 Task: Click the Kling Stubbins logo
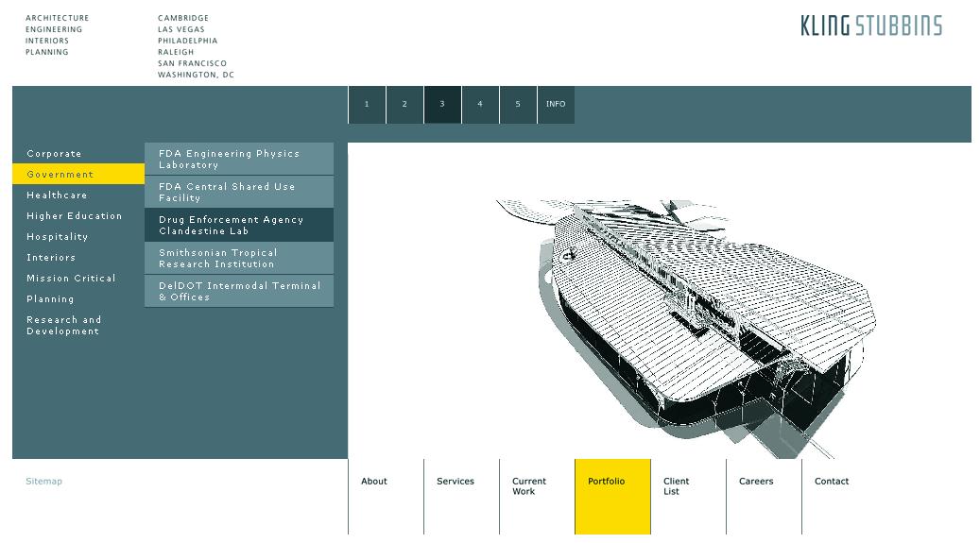870,25
